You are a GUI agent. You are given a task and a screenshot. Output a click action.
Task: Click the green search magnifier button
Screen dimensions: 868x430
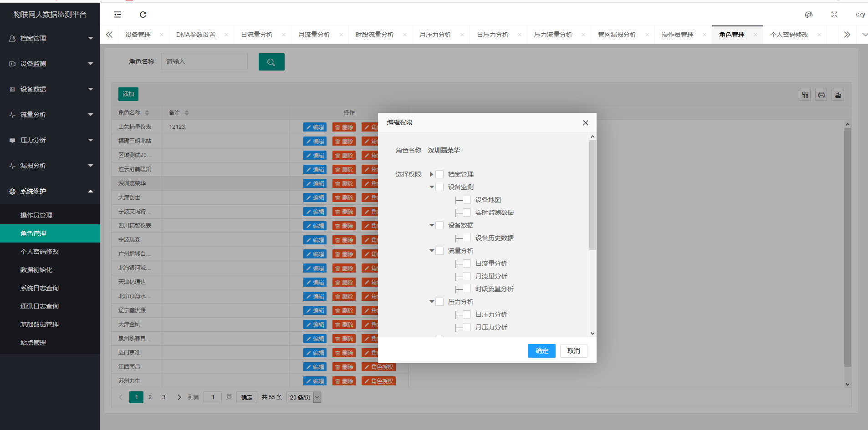(271, 62)
